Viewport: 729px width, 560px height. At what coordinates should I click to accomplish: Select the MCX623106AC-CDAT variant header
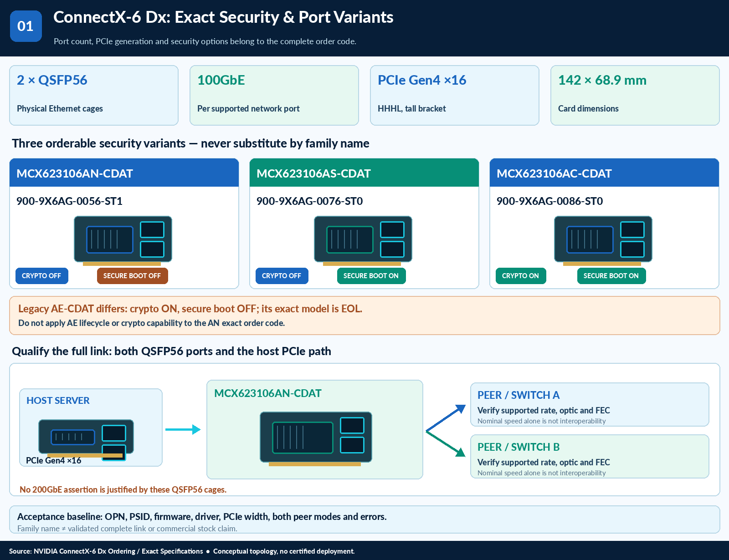[x=604, y=173]
